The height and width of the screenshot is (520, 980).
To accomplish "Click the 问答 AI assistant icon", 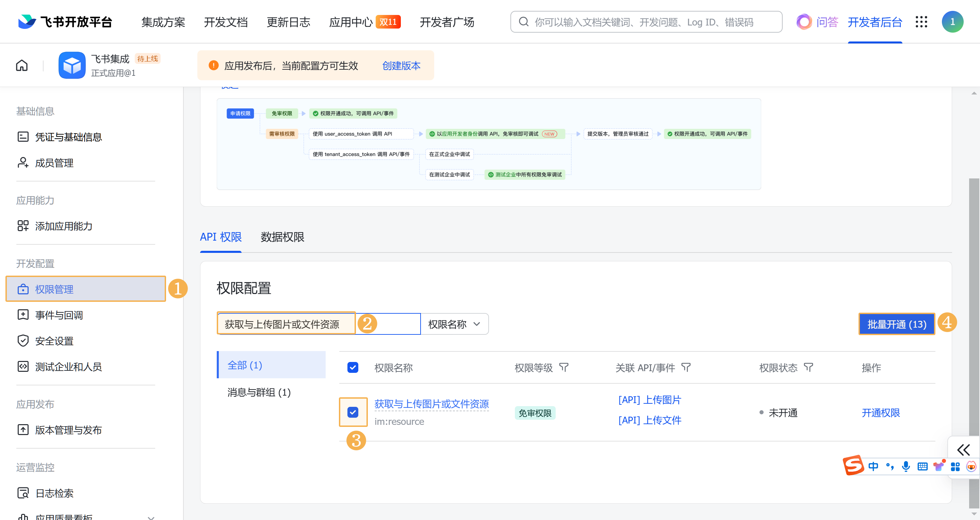I will pyautogui.click(x=804, y=22).
